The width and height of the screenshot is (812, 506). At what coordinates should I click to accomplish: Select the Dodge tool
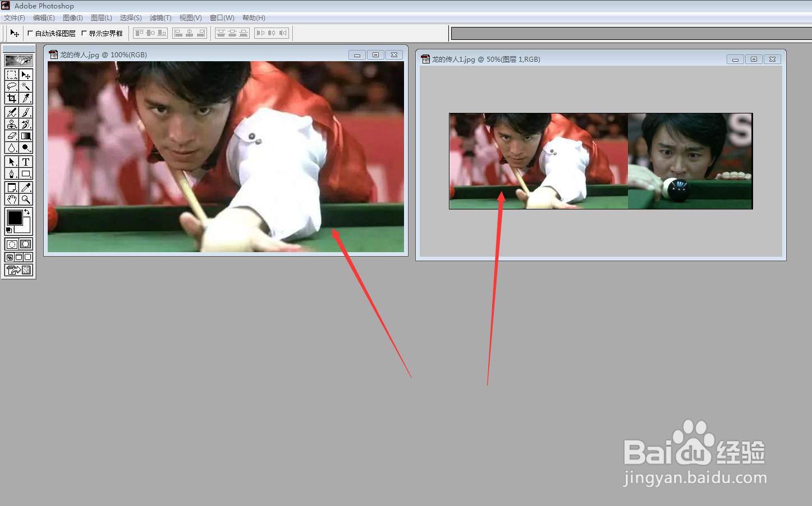(26, 148)
